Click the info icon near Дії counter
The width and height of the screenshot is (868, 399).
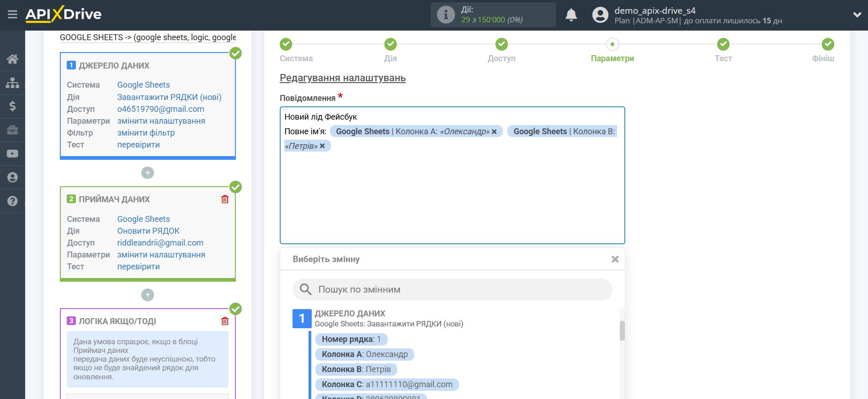pyautogui.click(x=446, y=15)
